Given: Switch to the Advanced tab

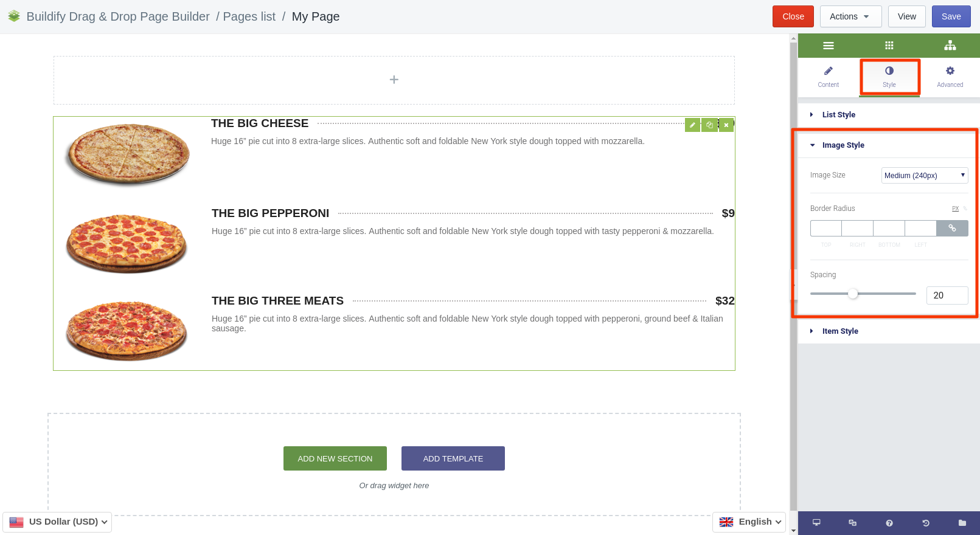Looking at the screenshot, I should 950,77.
